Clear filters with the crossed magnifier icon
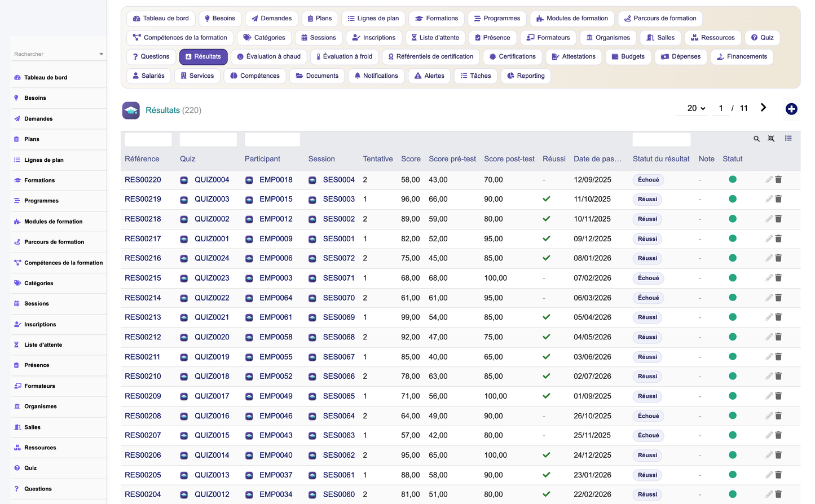Screen dimensions: 815x504 coord(771,139)
